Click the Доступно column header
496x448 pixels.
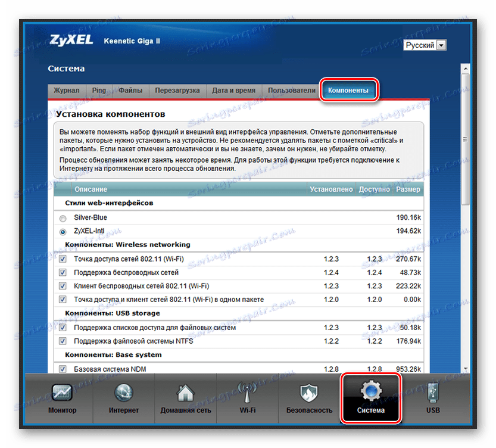point(374,189)
